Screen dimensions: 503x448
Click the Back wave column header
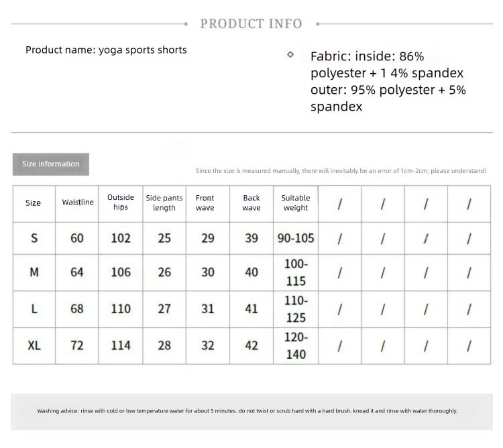click(251, 203)
